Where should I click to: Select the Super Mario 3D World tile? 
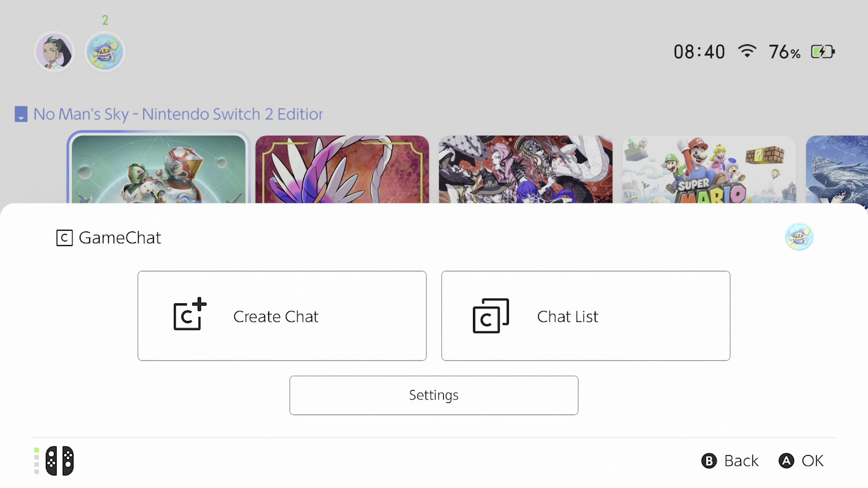click(x=709, y=169)
